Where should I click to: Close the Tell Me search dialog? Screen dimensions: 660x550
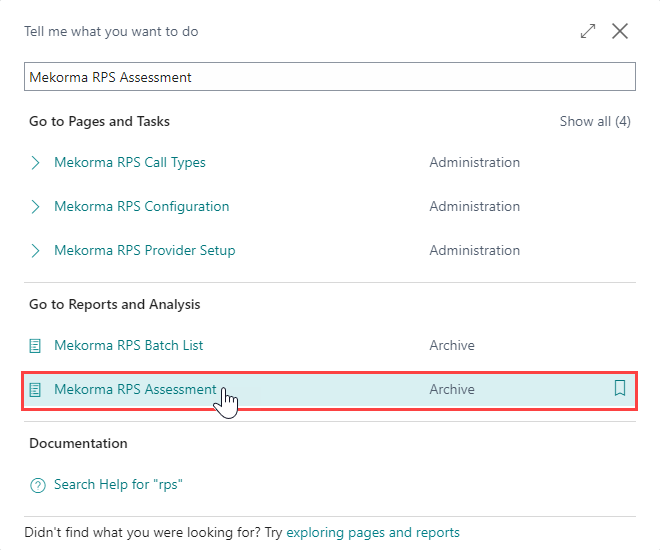620,31
